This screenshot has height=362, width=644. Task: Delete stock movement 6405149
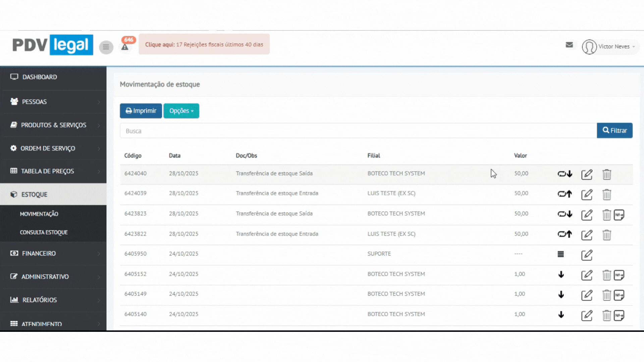(x=606, y=295)
